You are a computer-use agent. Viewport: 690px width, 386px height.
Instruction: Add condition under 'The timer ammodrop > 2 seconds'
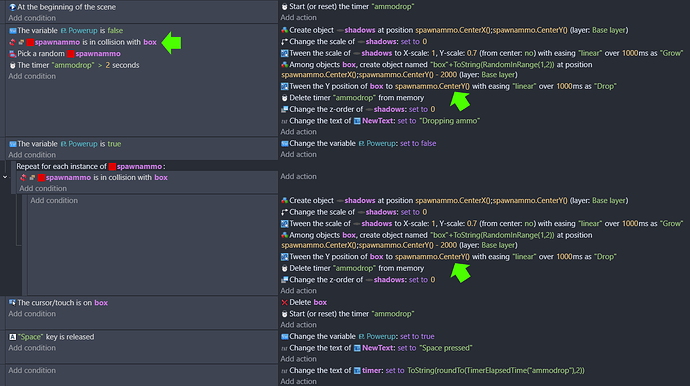[x=32, y=76]
